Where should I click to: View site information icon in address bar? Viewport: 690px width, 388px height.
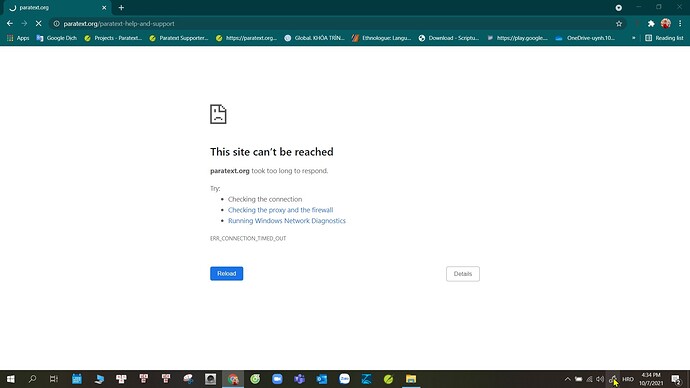click(x=56, y=24)
